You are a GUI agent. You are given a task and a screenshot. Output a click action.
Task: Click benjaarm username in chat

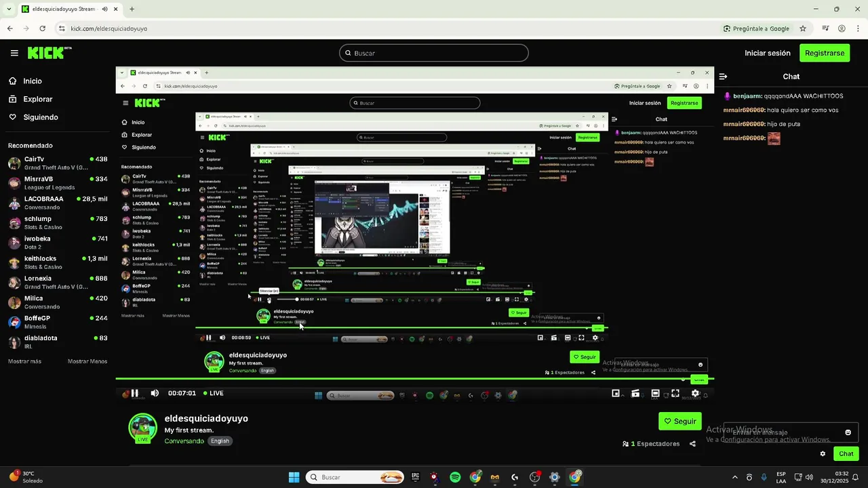pos(747,96)
